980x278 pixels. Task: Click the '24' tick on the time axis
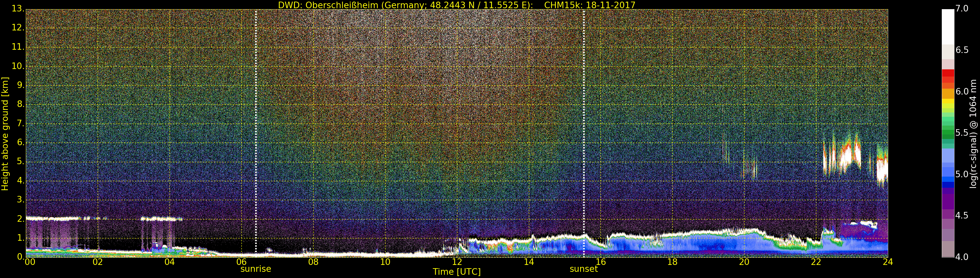tap(888, 262)
